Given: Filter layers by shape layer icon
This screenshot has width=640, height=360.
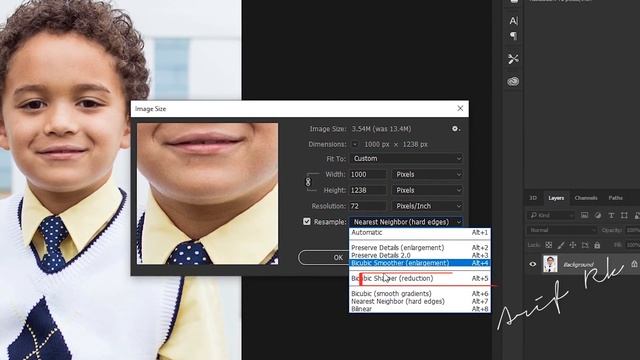Looking at the screenshot, I should [x=624, y=215].
